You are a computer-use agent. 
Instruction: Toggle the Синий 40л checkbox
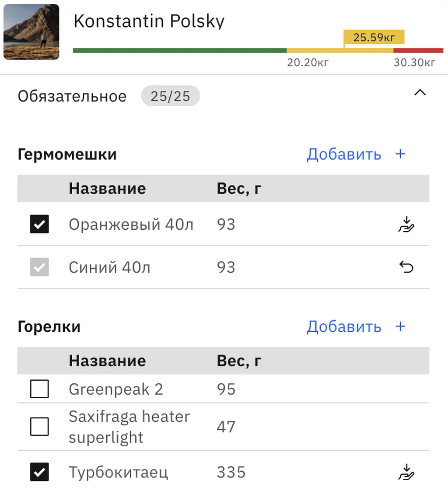click(x=39, y=267)
